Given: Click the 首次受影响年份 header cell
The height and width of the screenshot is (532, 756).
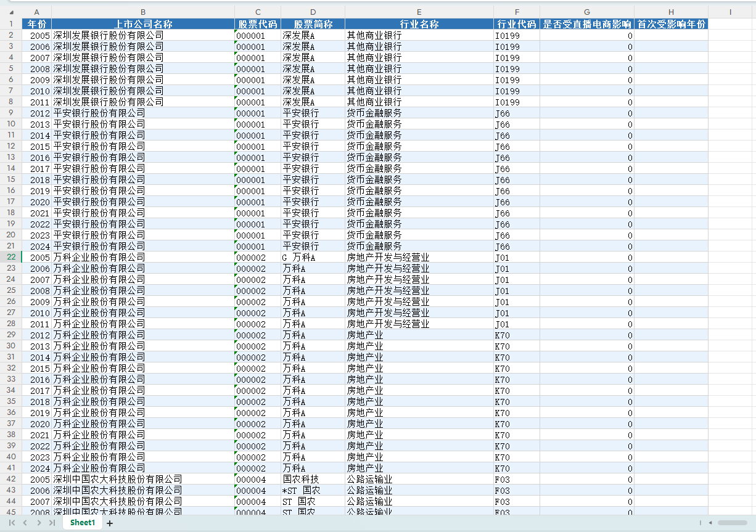Looking at the screenshot, I should (x=671, y=24).
